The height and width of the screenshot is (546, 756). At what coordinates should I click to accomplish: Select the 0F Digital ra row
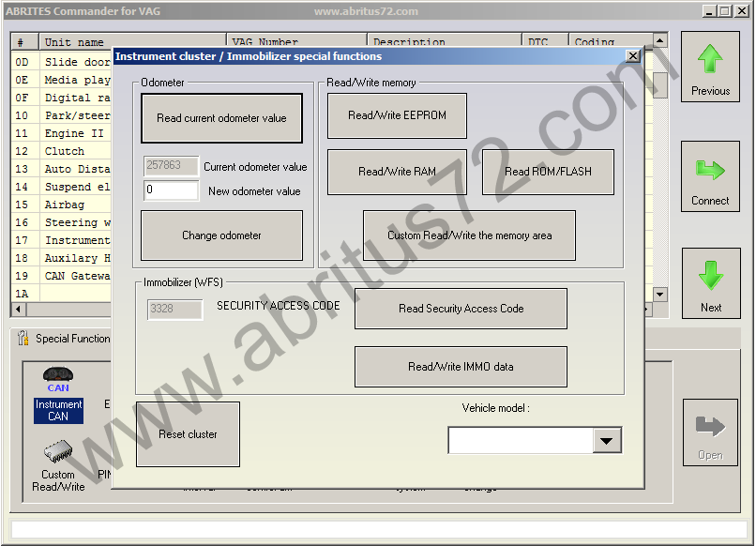click(62, 98)
